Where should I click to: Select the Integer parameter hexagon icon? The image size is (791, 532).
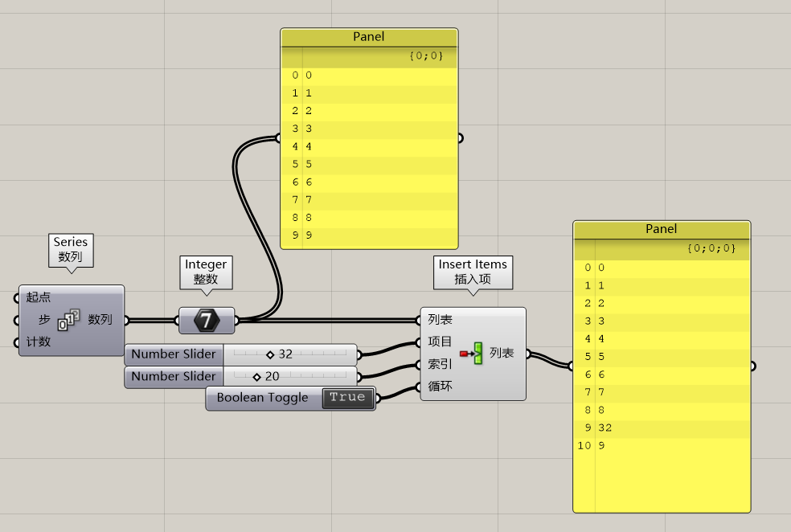pyautogui.click(x=207, y=320)
